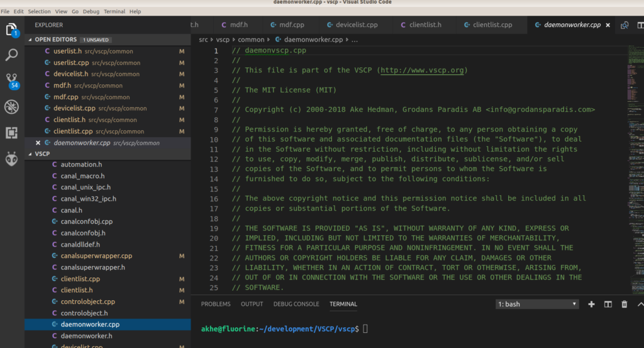Open the terminal selector dropdown '1: bash'
The width and height of the screenshot is (644, 348).
click(x=537, y=304)
